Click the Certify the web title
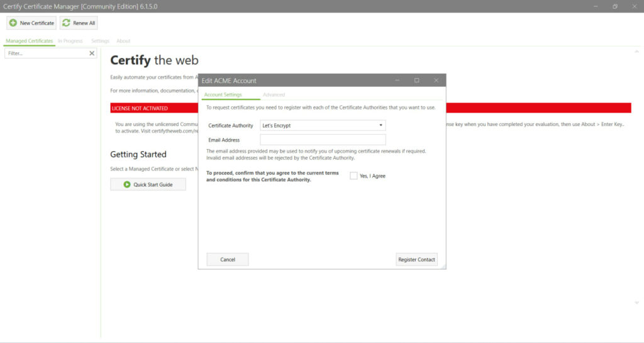This screenshot has width=644, height=343. pos(155,60)
